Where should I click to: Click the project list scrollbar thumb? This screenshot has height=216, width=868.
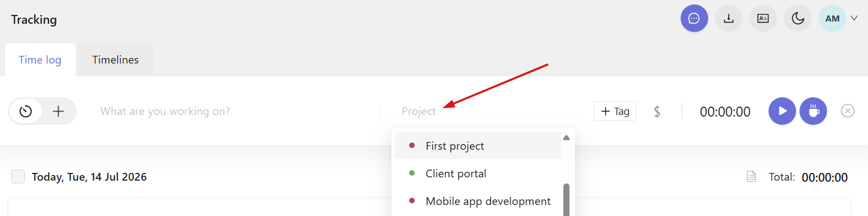pos(566,199)
